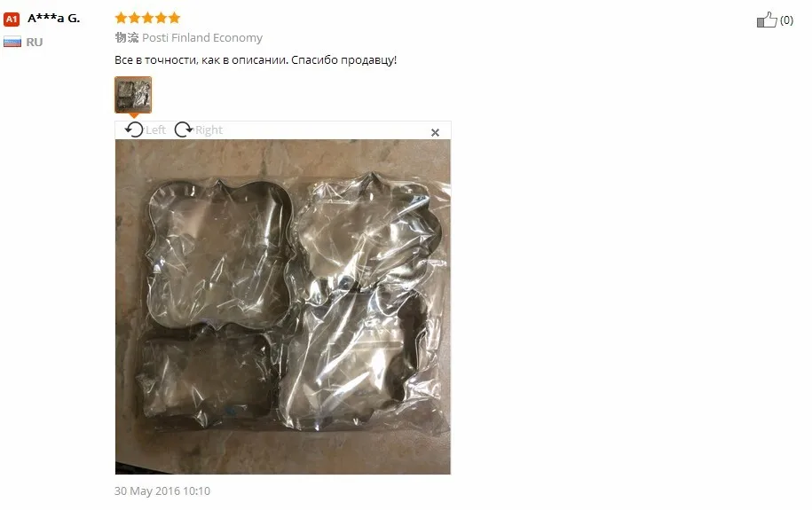Rotate the photo right with the clockwise arrow
812x510 pixels.
184,129
